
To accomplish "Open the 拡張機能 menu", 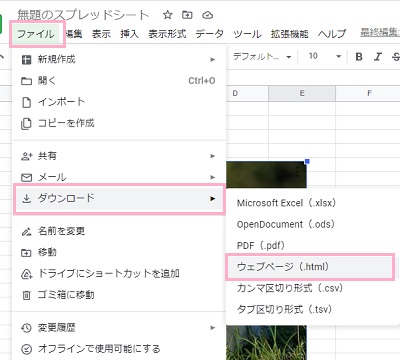I will (x=290, y=34).
